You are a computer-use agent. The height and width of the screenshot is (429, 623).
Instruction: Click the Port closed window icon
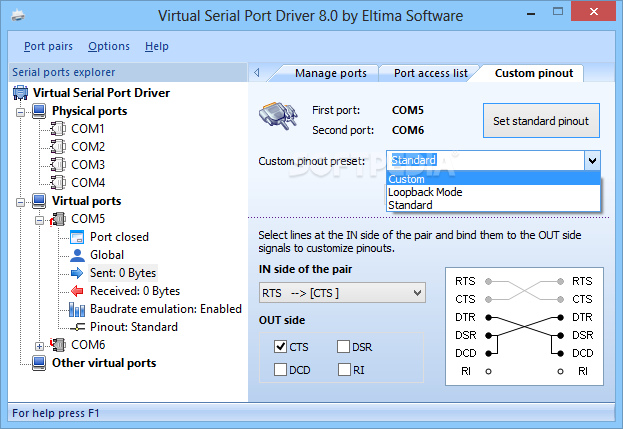77,237
